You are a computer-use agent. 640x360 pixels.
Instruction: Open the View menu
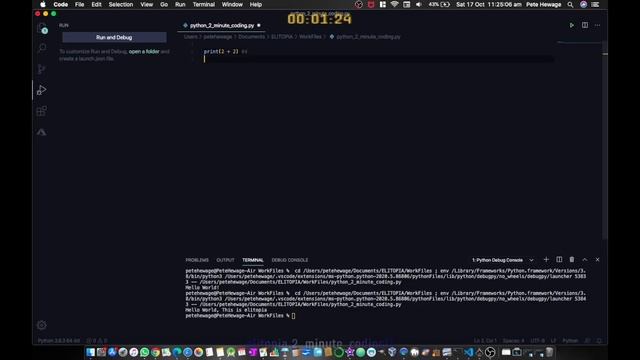click(x=147, y=4)
